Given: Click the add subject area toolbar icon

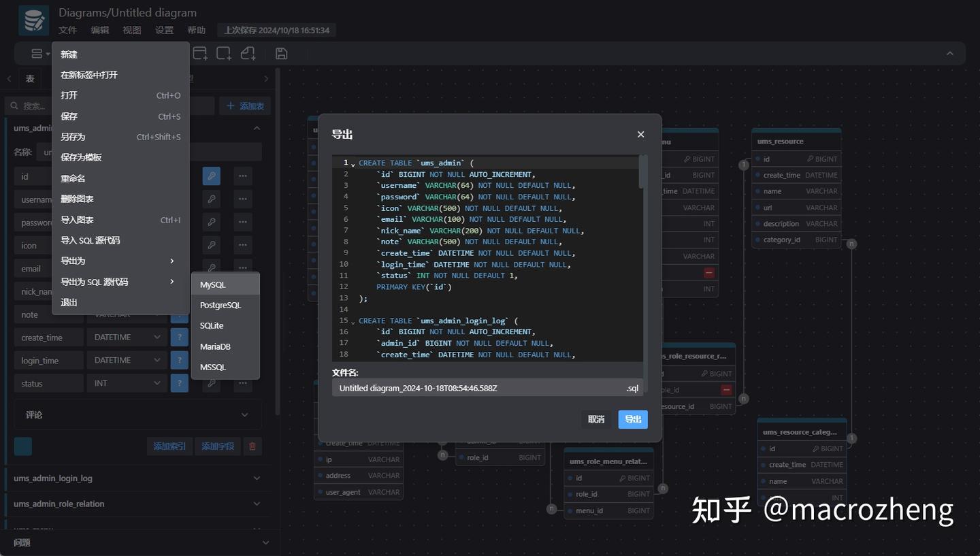Looking at the screenshot, I should (x=223, y=53).
